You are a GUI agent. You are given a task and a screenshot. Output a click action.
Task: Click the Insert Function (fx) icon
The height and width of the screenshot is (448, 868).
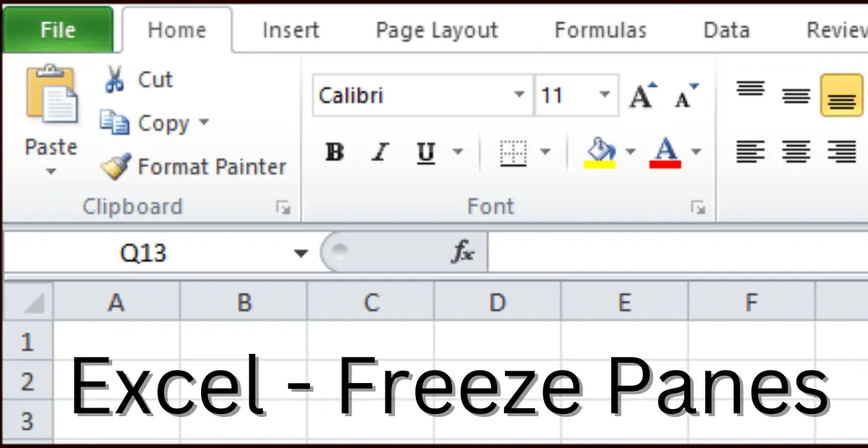[x=463, y=252]
